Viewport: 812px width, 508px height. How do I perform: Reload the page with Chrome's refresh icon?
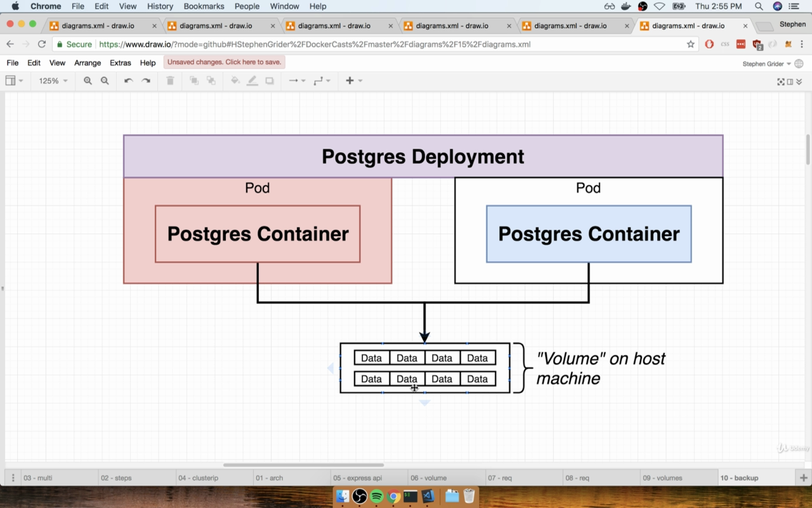point(42,44)
